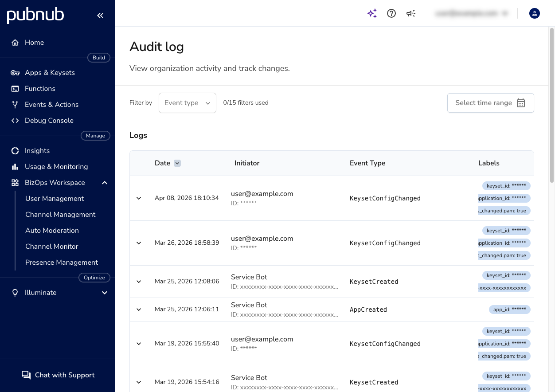555x392 pixels.
Task: Toggle the Date column sort order
Action: point(177,163)
